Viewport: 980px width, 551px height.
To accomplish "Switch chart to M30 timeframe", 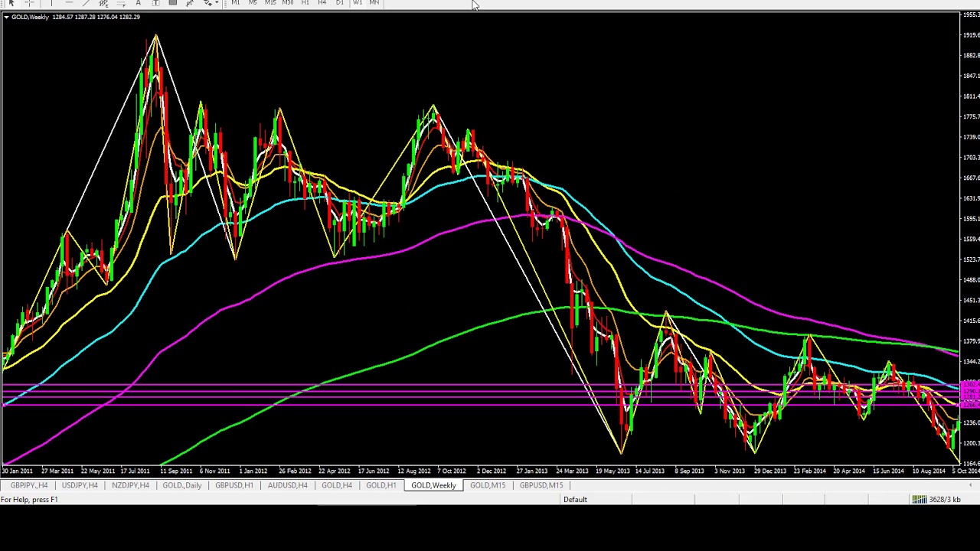I will coord(288,3).
